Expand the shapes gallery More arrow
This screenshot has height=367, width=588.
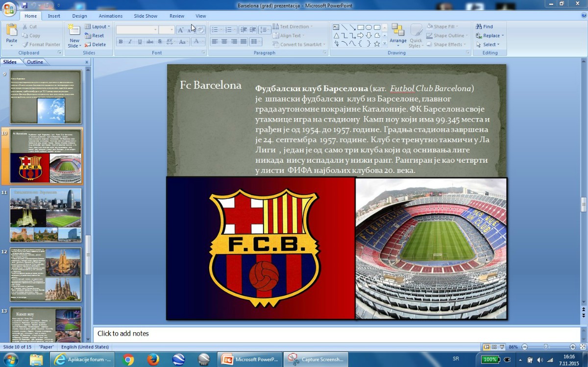(385, 44)
